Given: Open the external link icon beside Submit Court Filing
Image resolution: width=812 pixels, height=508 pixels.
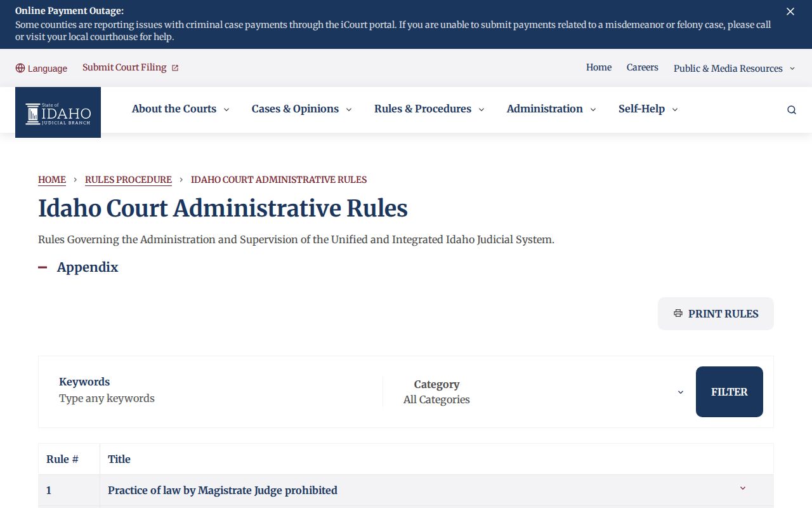Looking at the screenshot, I should [175, 68].
